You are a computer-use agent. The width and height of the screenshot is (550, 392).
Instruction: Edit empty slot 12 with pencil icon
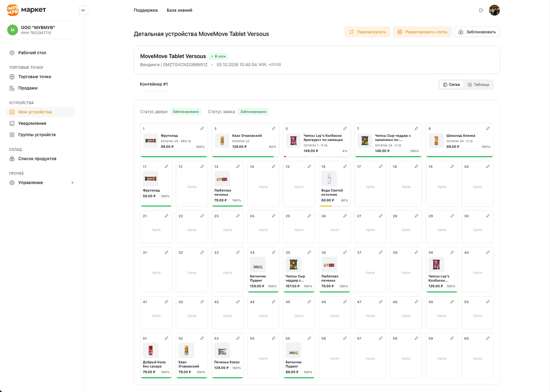(202, 166)
